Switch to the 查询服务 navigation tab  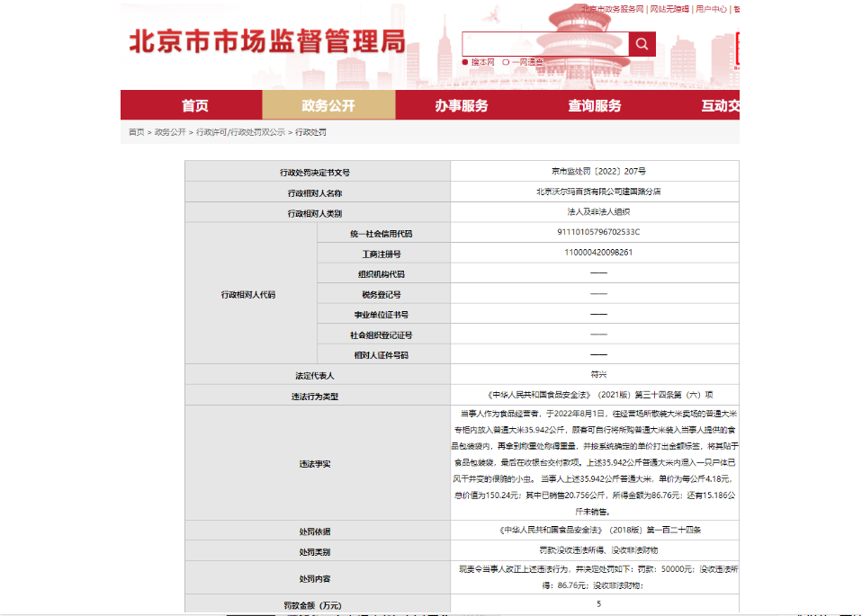click(x=595, y=105)
